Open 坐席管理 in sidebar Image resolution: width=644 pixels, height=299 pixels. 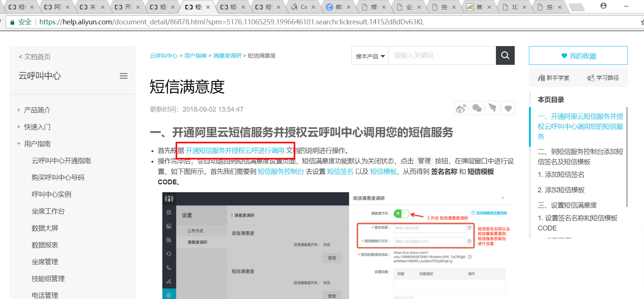pyautogui.click(x=45, y=262)
